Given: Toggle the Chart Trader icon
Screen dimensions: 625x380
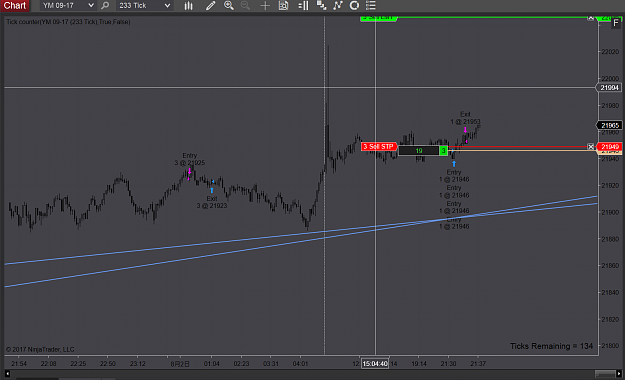Looking at the screenshot, I should coord(303,6).
